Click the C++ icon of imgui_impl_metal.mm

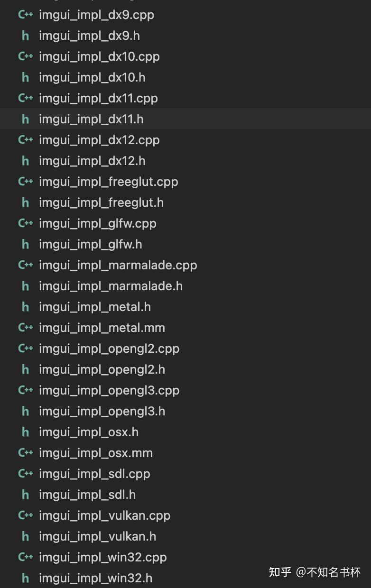(25, 328)
